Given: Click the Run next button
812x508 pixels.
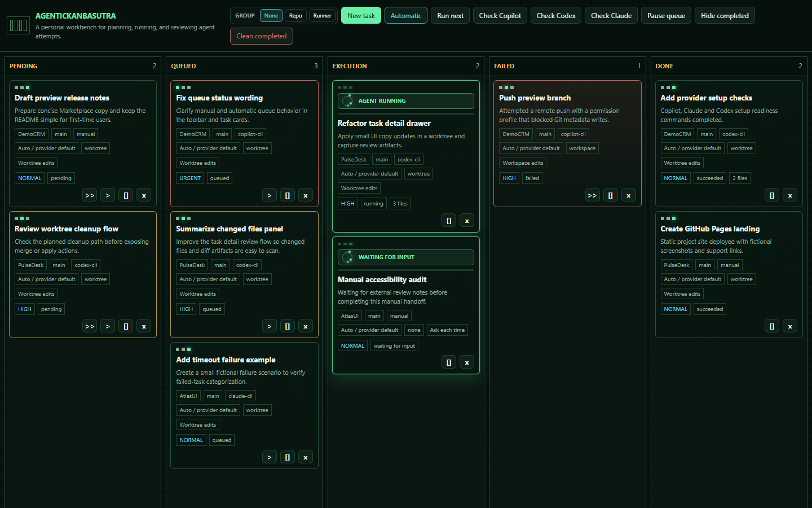Looking at the screenshot, I should point(451,16).
